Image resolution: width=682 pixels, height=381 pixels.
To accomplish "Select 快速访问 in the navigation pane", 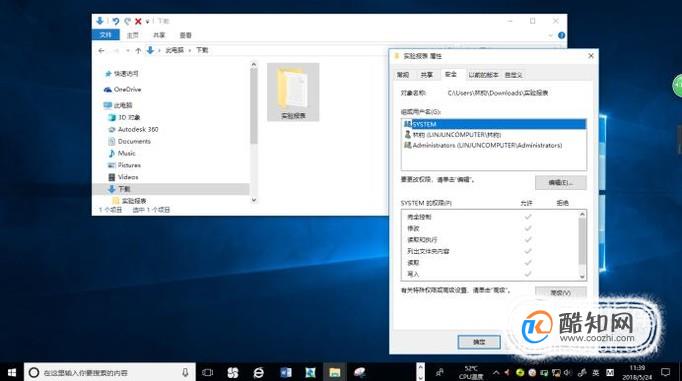I will pos(126,74).
